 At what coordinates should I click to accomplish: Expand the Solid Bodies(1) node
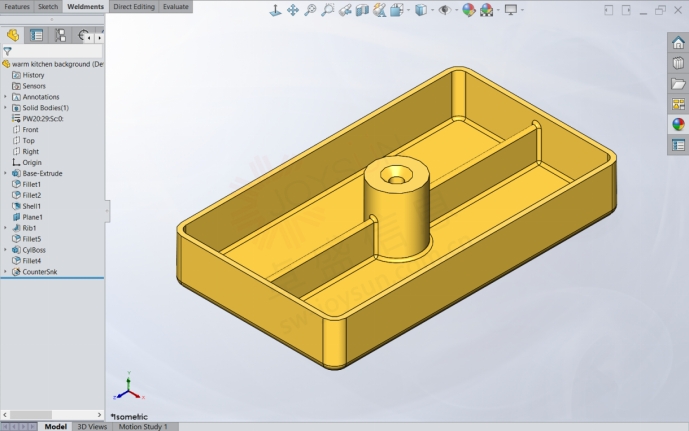coord(5,108)
